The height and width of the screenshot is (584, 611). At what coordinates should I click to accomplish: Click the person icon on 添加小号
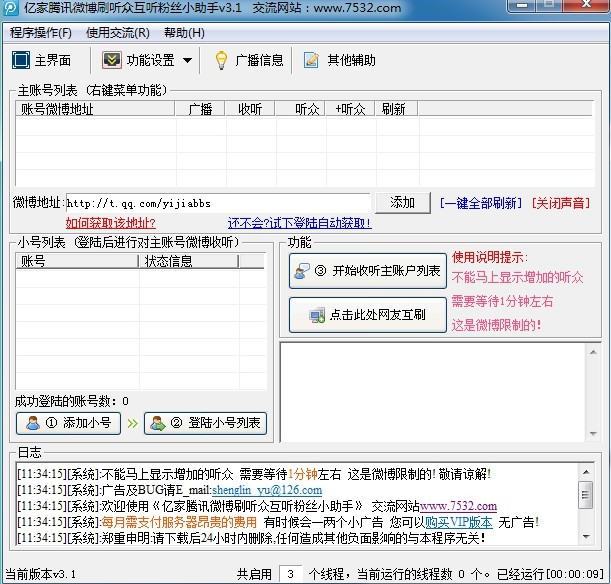pyautogui.click(x=33, y=423)
